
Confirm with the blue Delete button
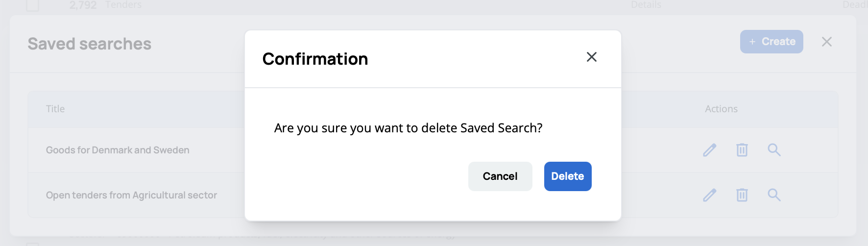coord(568,176)
